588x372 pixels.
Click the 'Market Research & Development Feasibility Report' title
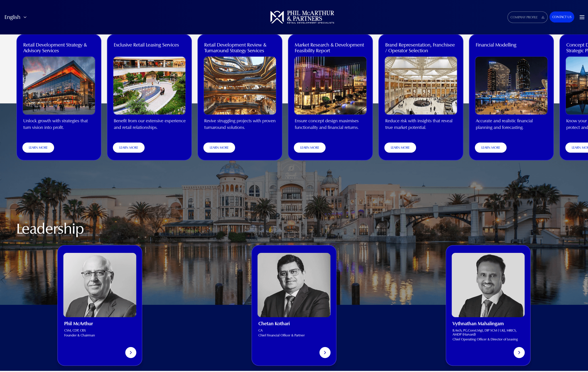pos(329,48)
